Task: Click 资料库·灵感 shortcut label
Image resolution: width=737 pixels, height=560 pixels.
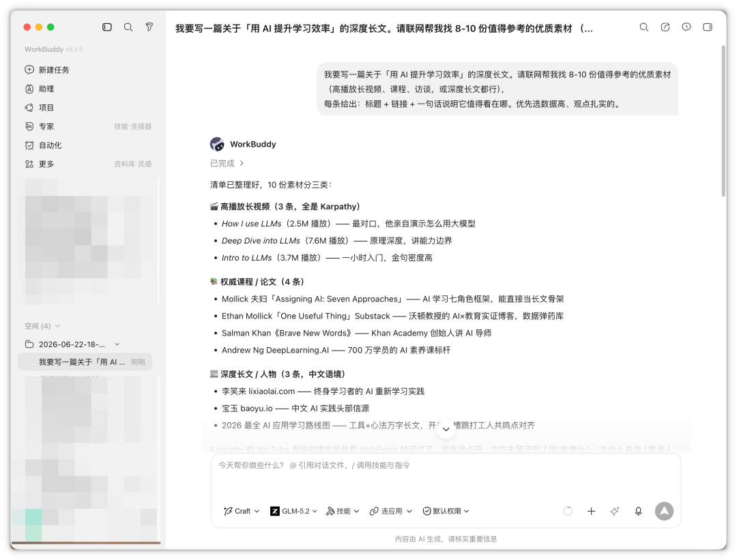Action: coord(132,164)
